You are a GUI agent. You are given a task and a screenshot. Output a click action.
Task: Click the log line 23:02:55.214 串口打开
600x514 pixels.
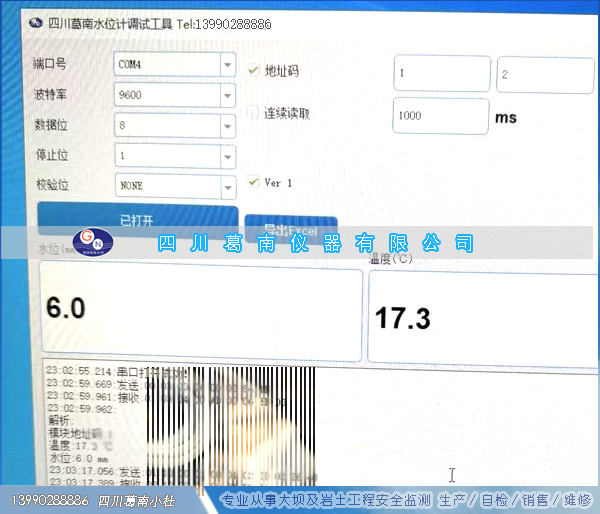pyautogui.click(x=117, y=372)
